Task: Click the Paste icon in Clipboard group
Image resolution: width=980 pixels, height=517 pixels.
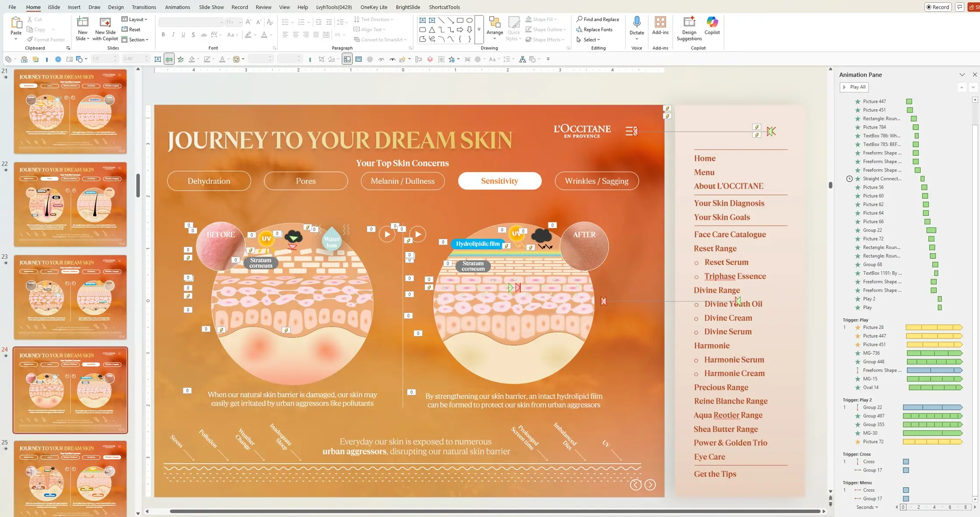Action: pos(16,23)
